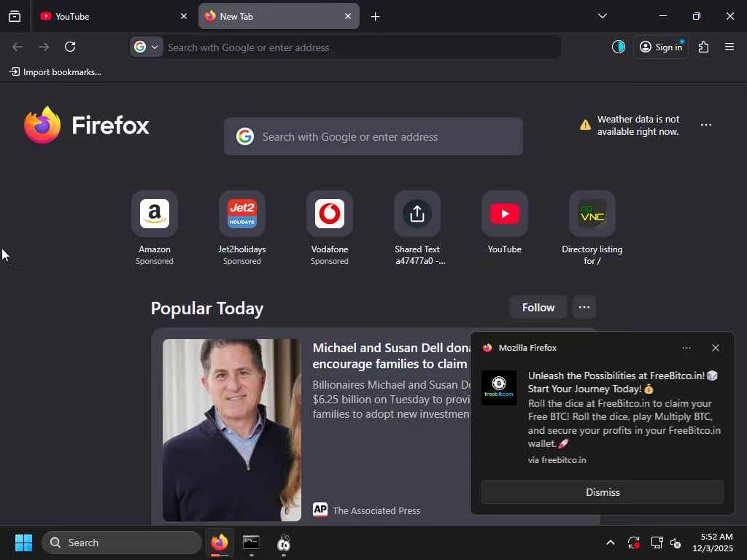Expand the list all tabs chevron

pos(603,16)
